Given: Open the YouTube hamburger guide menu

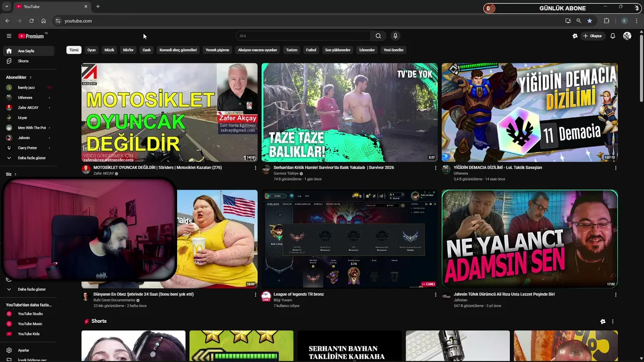Looking at the screenshot, I should coord(9,36).
